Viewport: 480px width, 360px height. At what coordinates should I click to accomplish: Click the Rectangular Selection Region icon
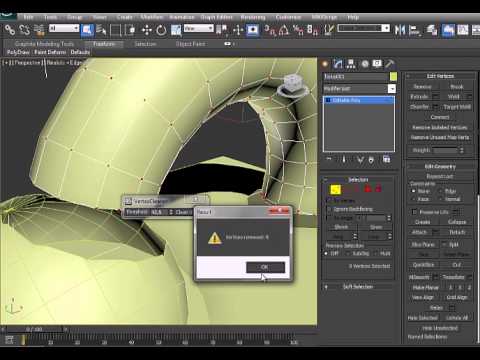115,30
